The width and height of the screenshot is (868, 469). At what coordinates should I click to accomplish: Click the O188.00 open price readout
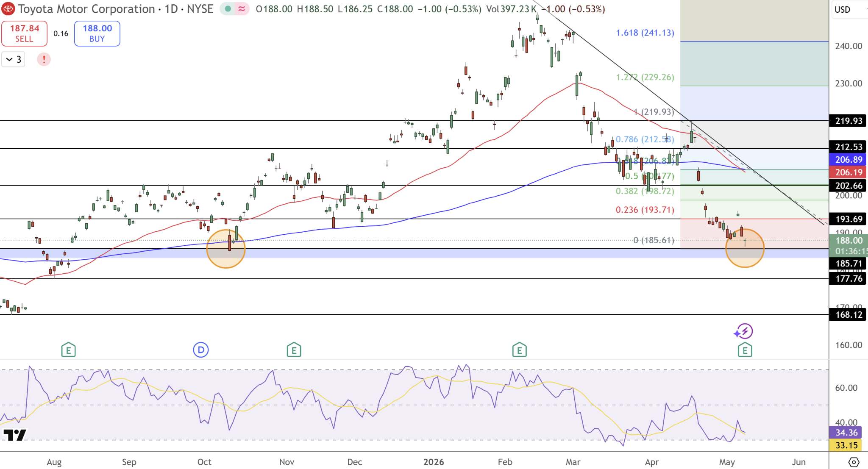coord(274,9)
